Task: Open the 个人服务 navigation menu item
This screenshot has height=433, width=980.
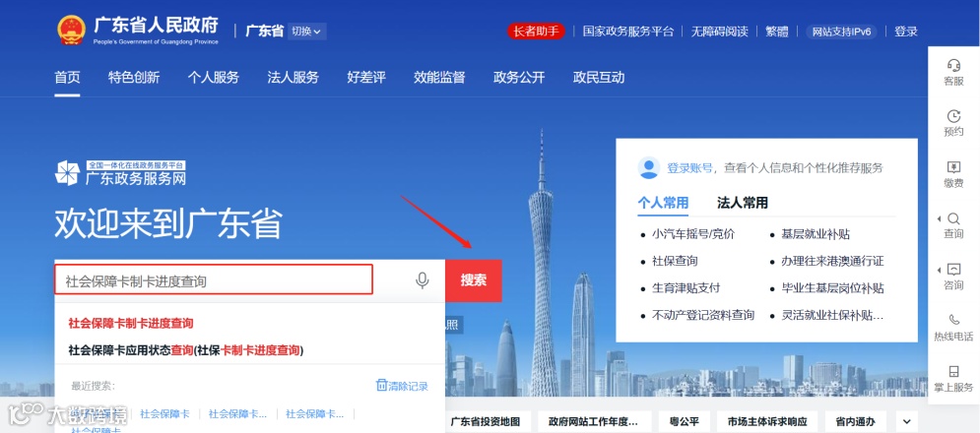Action: point(213,78)
